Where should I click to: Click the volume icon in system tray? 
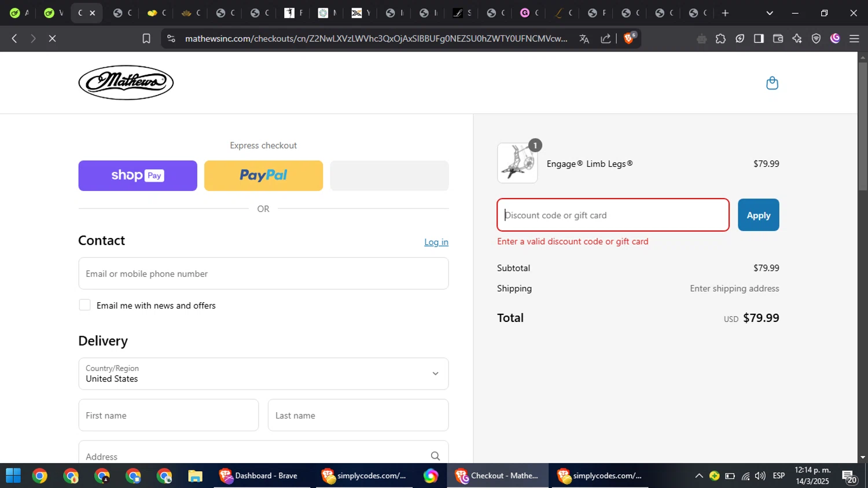(x=760, y=476)
